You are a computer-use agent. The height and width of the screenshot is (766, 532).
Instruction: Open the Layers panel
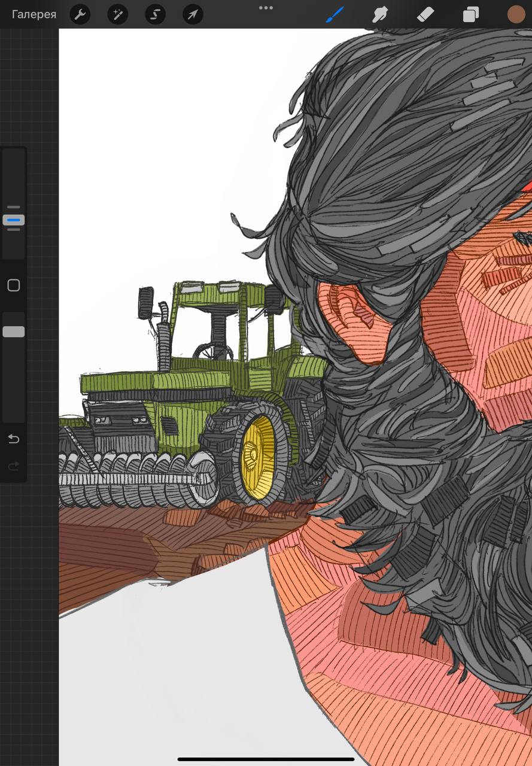(x=471, y=14)
